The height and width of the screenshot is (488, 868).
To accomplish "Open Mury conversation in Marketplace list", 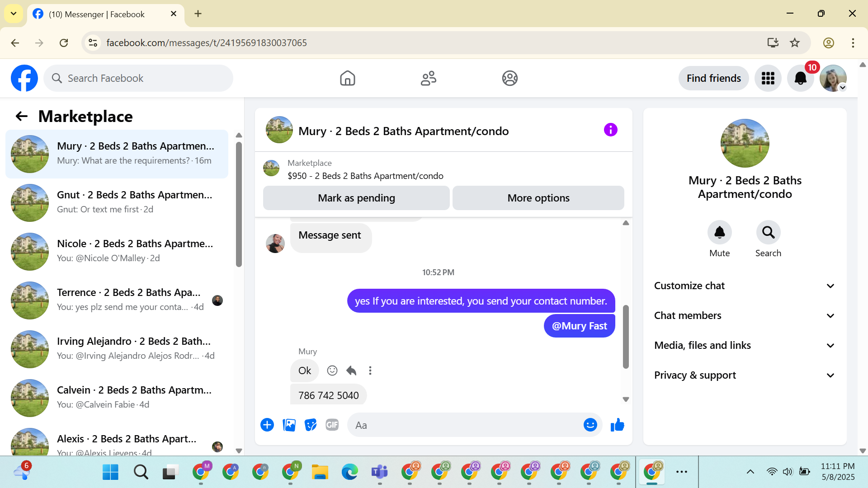I will (x=117, y=154).
